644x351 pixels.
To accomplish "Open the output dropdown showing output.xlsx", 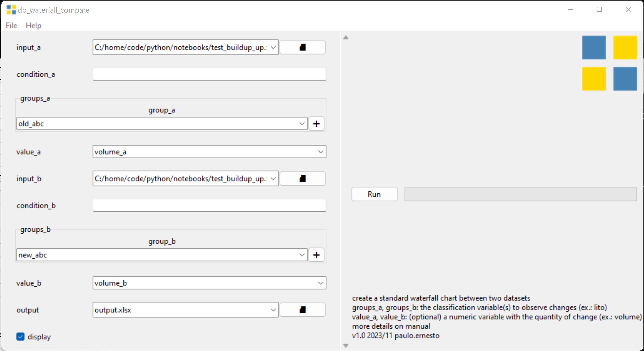I will (273, 310).
